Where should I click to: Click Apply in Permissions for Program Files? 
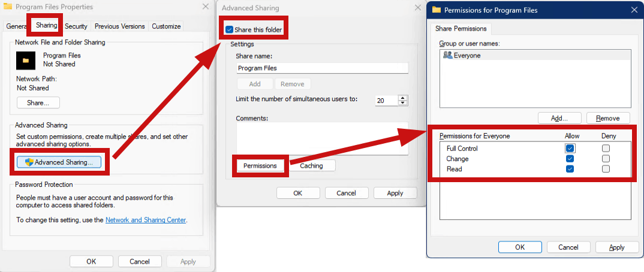[x=617, y=247]
